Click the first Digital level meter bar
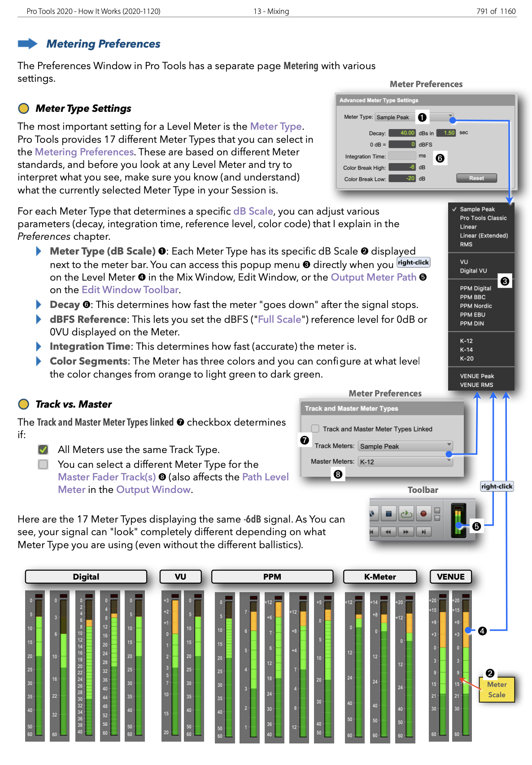532x765 pixels. pos(38,665)
